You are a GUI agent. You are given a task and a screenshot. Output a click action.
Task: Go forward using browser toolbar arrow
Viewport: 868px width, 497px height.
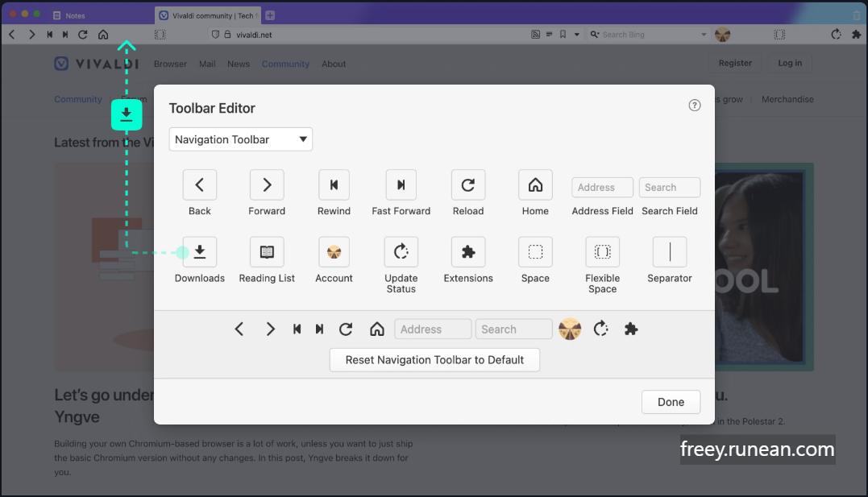pyautogui.click(x=31, y=35)
